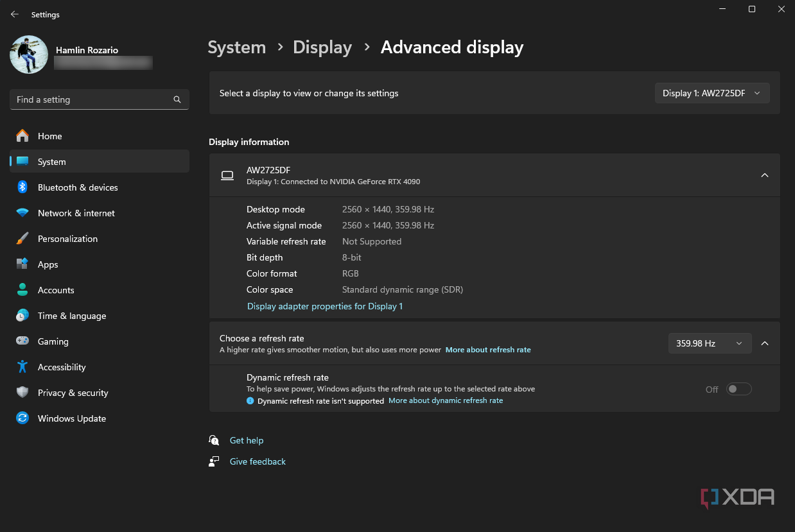
Task: Open the Display 1: AW2725DF dropdown
Action: click(x=712, y=93)
